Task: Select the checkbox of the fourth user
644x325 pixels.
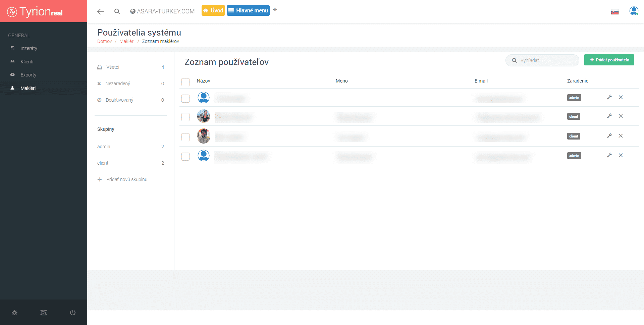Action: (x=185, y=157)
